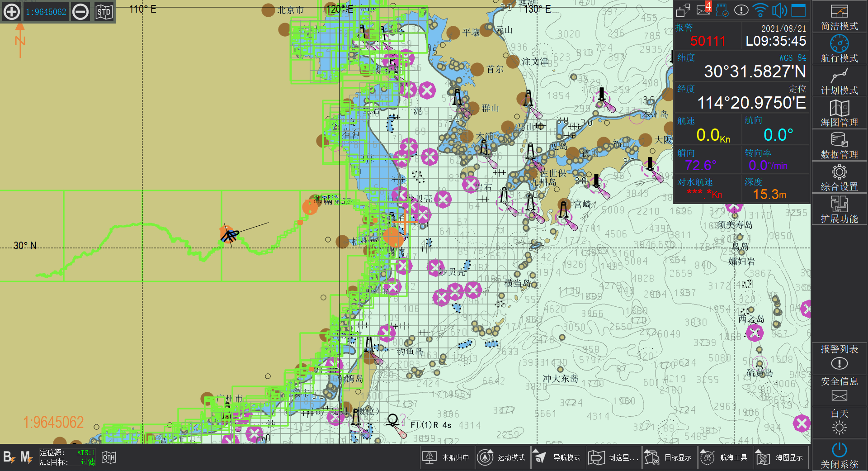868x471 pixels.
Task: Select the STD standard chart display icon
Action: point(104,12)
